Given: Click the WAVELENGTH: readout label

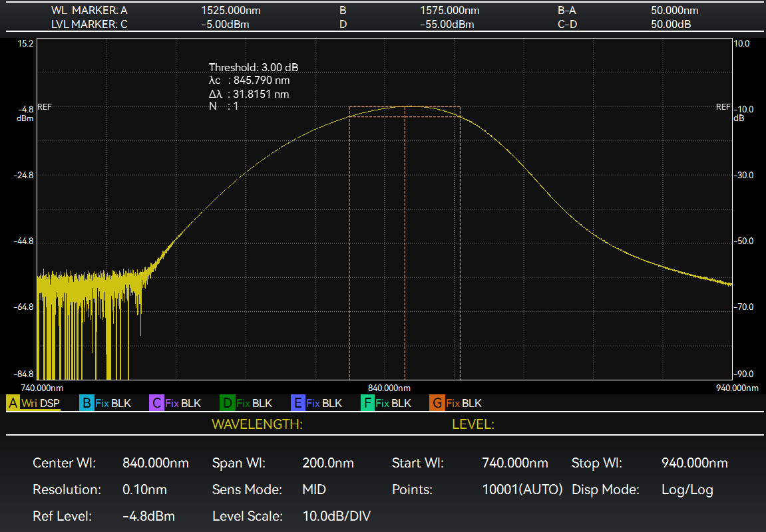Looking at the screenshot, I should pos(257,424).
